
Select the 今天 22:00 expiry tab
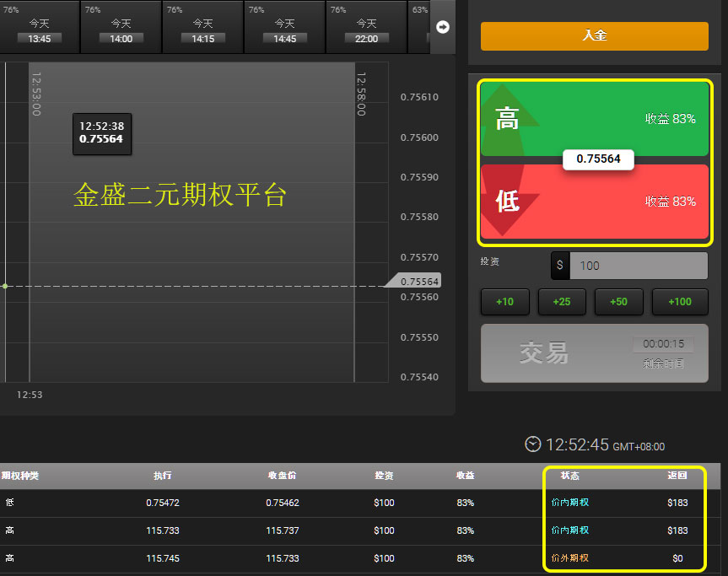point(366,27)
